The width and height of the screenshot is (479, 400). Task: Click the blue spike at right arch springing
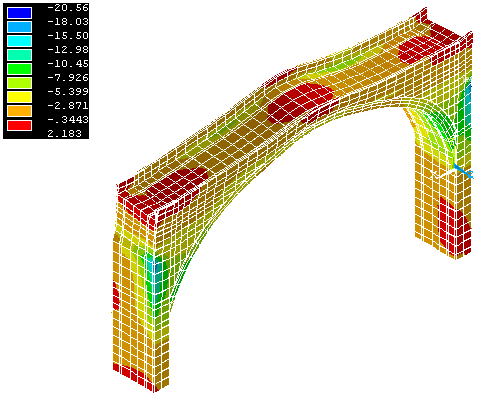[464, 171]
